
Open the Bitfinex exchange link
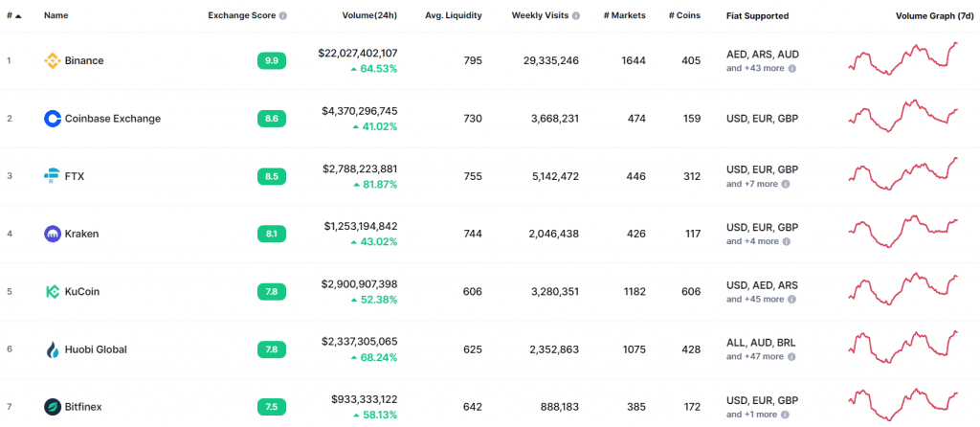tap(83, 407)
